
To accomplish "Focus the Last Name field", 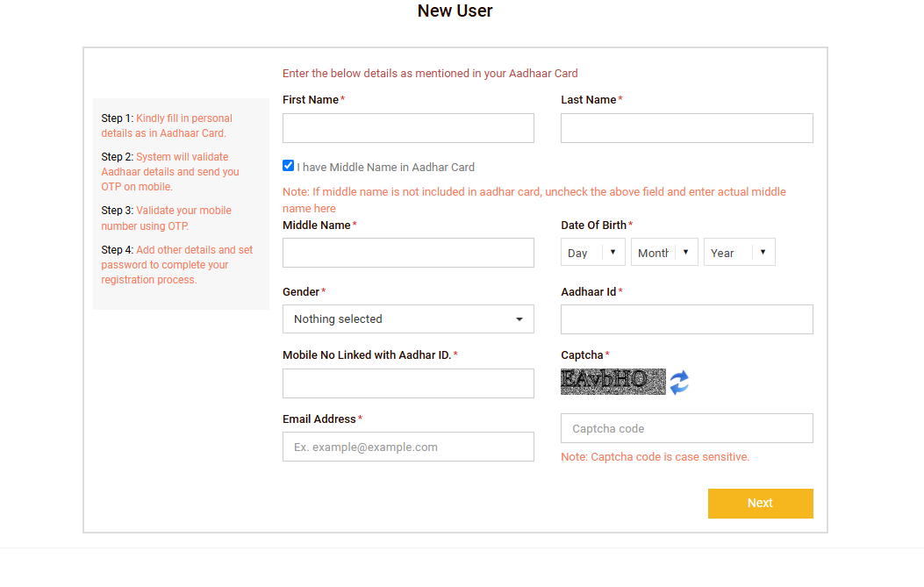I will pos(686,128).
